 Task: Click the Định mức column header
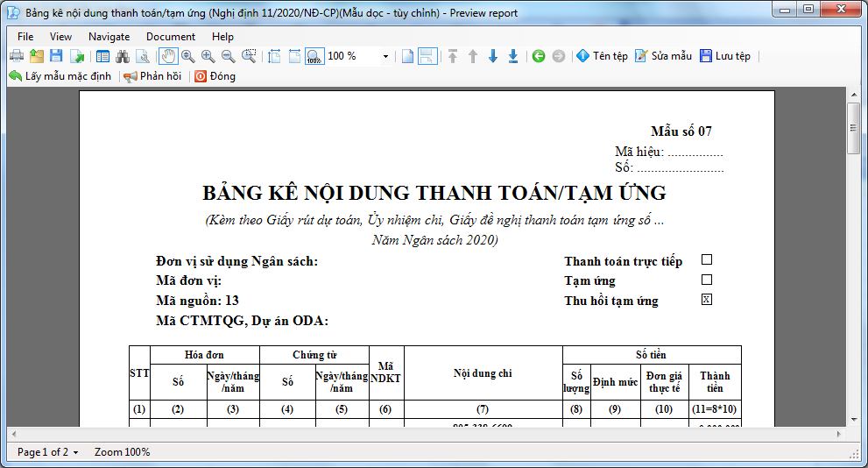(615, 382)
